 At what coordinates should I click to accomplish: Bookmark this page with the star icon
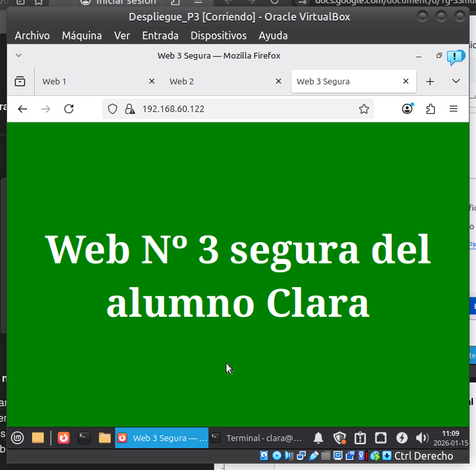pos(364,109)
